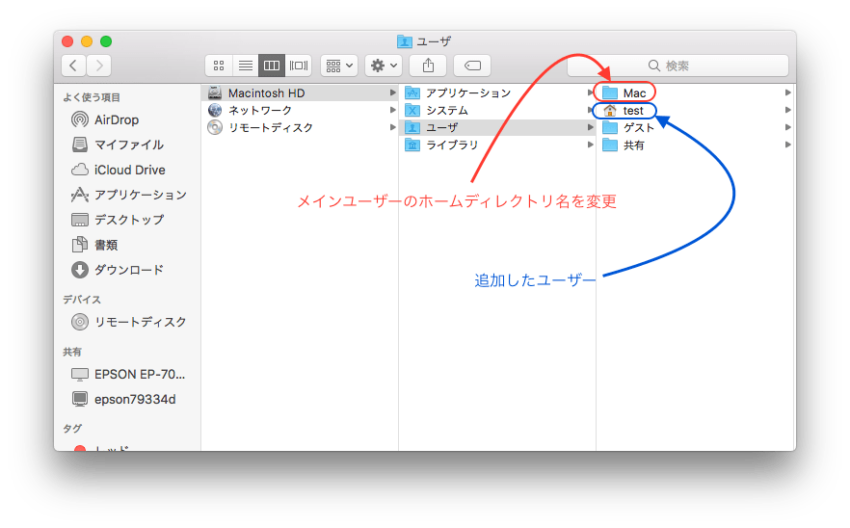Open ダウンロード in the sidebar
Viewport: 850px width, 528px height.
(x=117, y=270)
